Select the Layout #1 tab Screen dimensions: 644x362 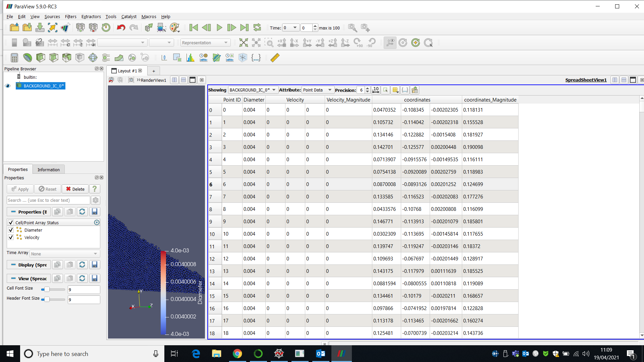(x=127, y=71)
